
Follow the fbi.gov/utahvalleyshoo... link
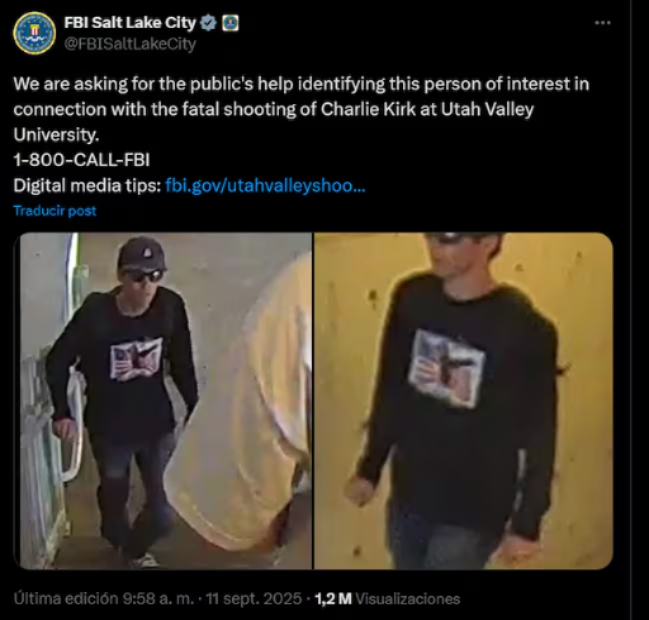pos(265,186)
